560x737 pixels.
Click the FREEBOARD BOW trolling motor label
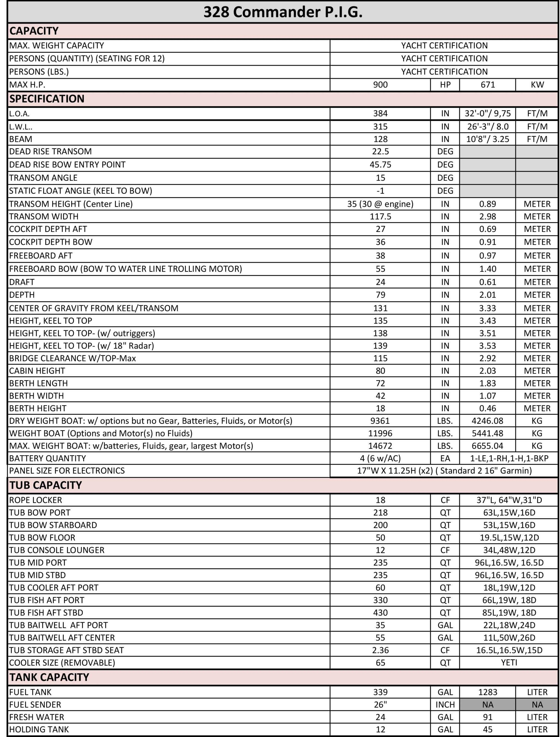pos(126,269)
